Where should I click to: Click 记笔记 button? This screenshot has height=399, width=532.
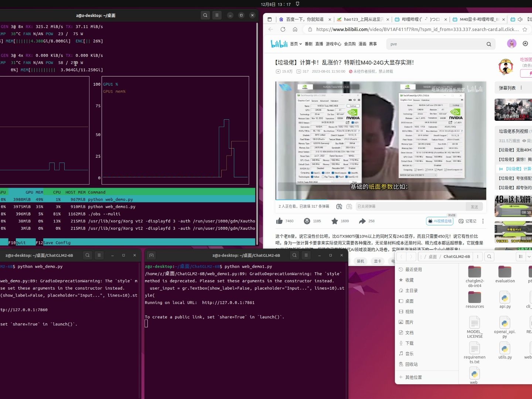coord(467,221)
